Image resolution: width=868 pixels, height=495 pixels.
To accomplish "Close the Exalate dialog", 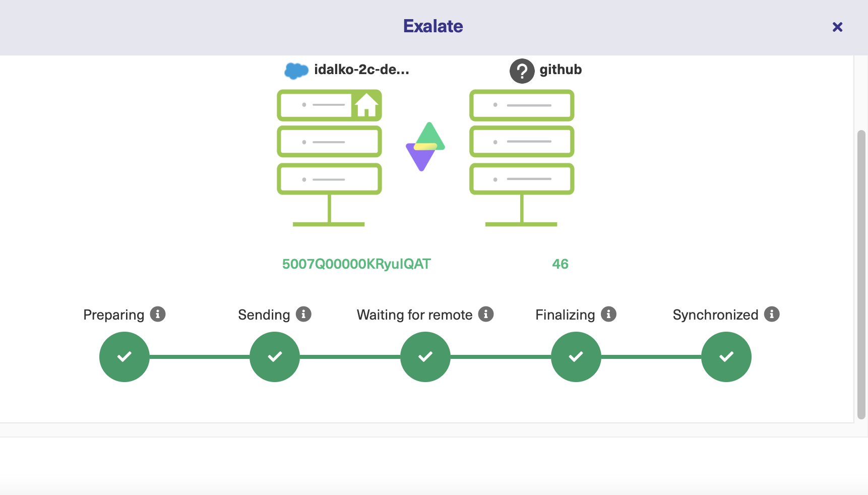I will pyautogui.click(x=837, y=27).
